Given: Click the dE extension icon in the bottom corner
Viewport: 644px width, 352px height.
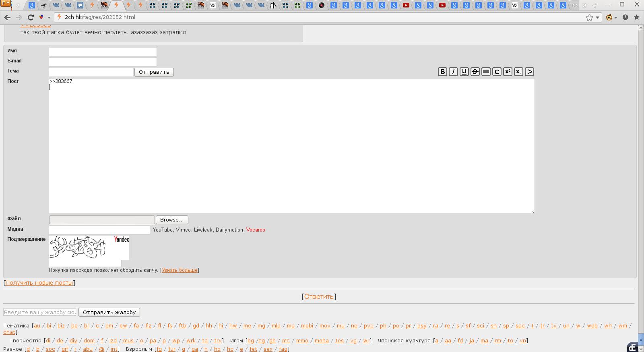Looking at the screenshot, I should pyautogui.click(x=632, y=347).
